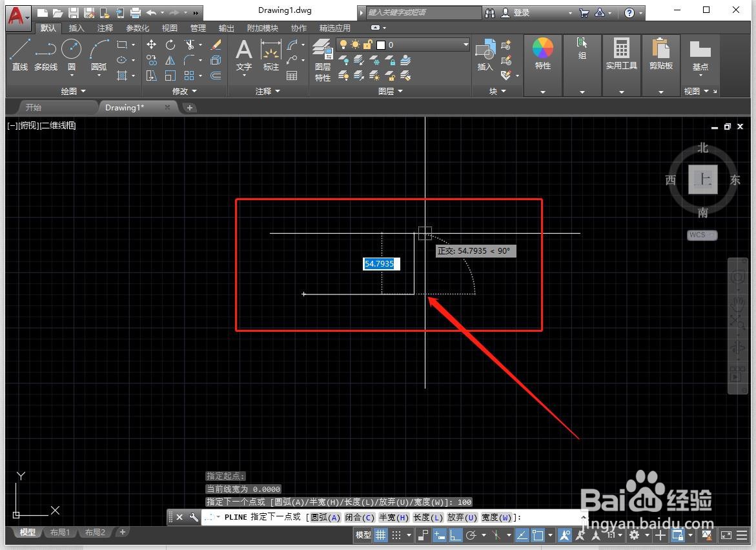Select the 文字 (Text) tool
The height and width of the screenshot is (550, 756).
tap(244, 55)
